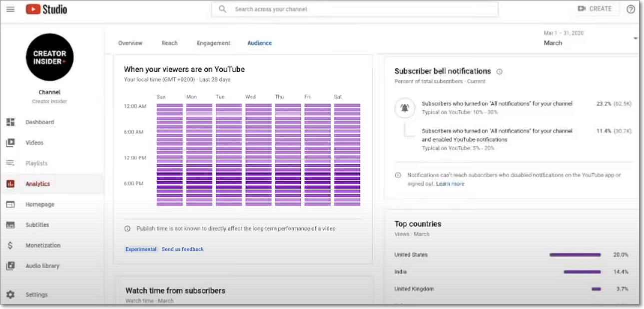Image resolution: width=644 pixels, height=309 pixels.
Task: Click the 11.4% (30.7K) notification value
Action: (614, 131)
